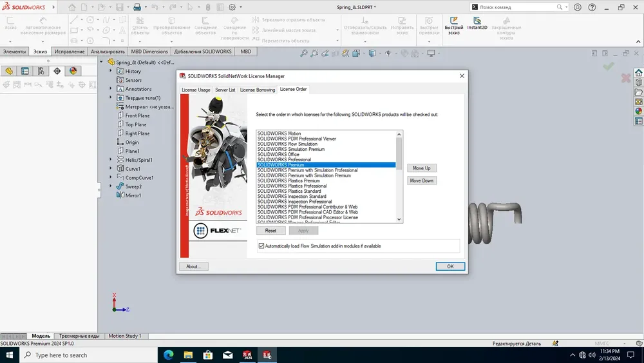Expand the Annotations tree node
Viewport: 644px width, 363px height.
(111, 89)
